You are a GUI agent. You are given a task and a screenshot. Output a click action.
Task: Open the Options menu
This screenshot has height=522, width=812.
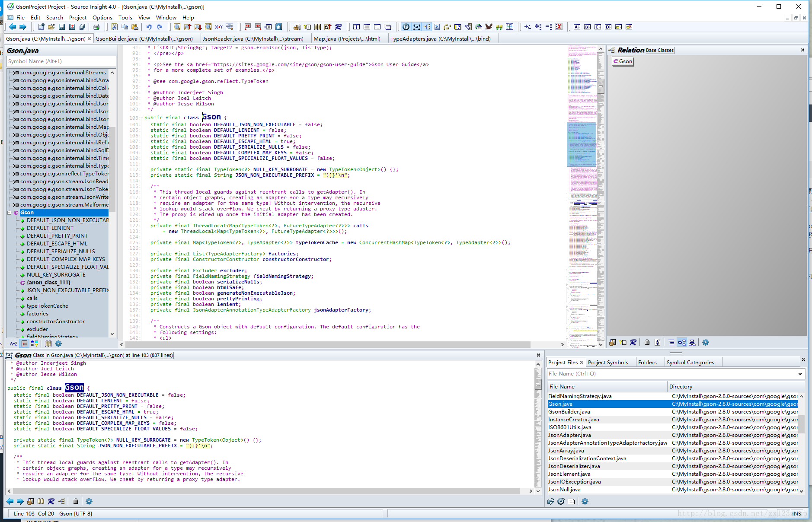click(102, 18)
